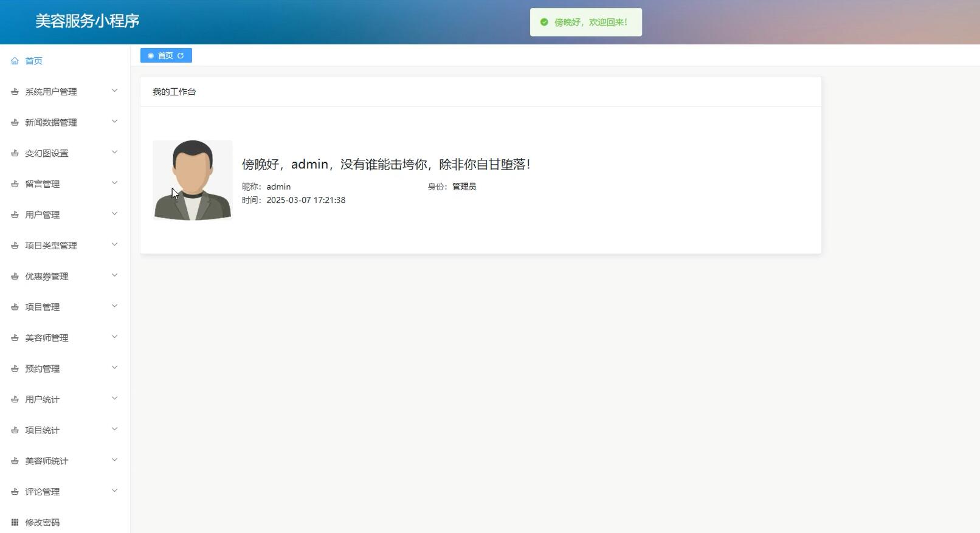
Task: Click the icon beside 预约管理
Action: point(15,369)
